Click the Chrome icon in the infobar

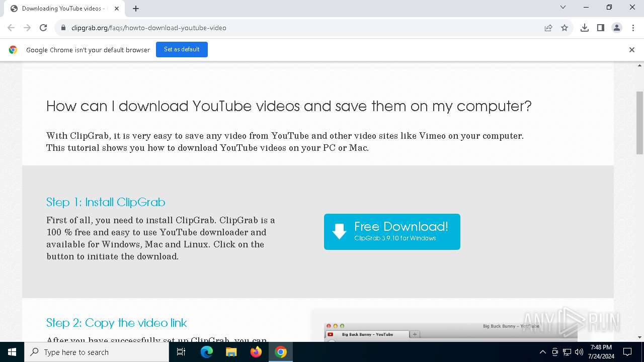13,50
